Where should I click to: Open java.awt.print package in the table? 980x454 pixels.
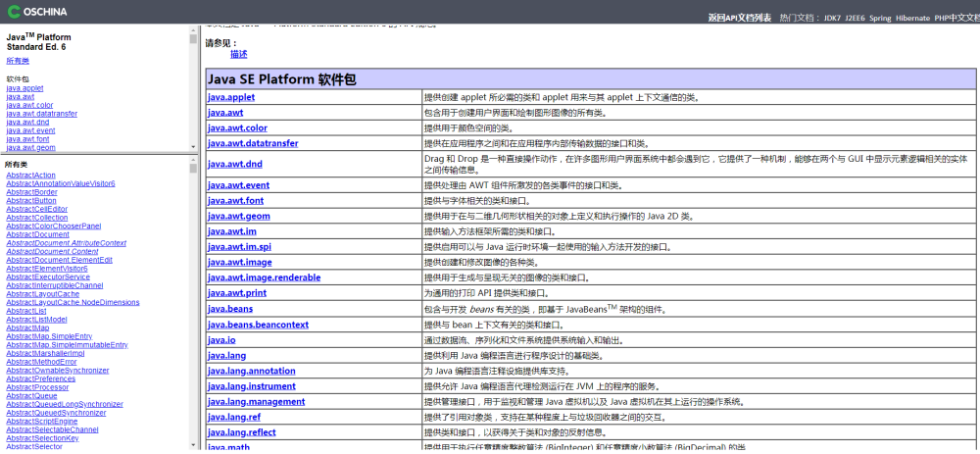click(x=237, y=292)
